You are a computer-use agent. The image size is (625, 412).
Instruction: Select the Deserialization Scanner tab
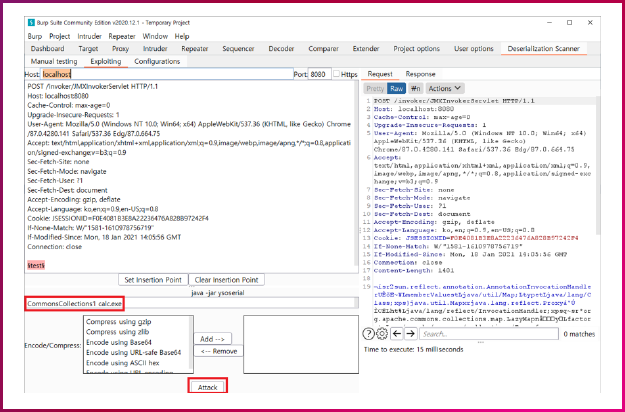[x=544, y=49]
